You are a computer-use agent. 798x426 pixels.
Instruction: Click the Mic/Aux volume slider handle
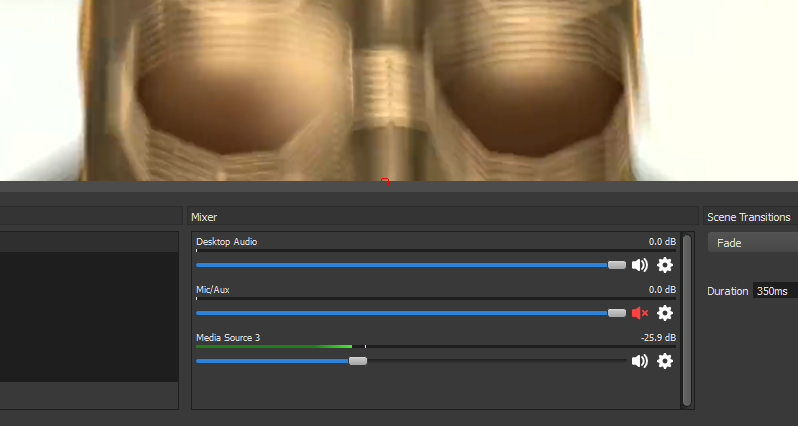(617, 313)
